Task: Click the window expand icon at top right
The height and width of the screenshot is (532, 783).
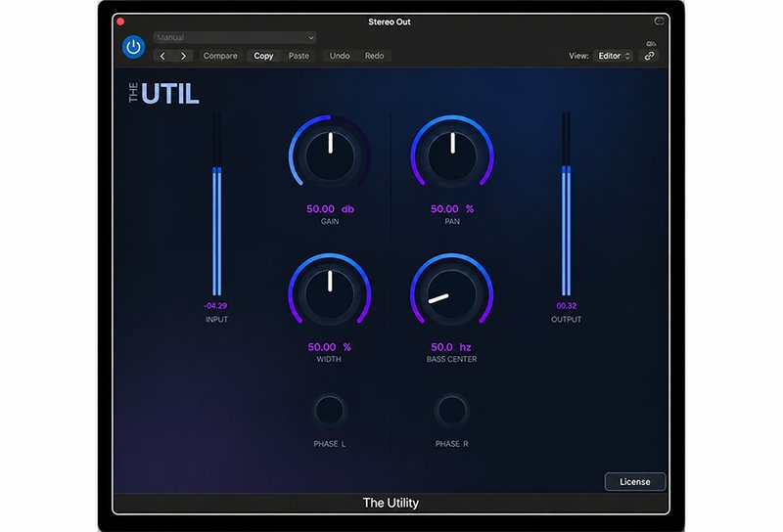Action: click(x=659, y=21)
